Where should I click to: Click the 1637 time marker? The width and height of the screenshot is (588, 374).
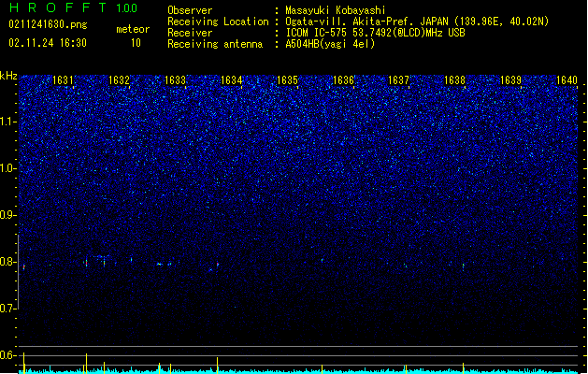(398, 80)
